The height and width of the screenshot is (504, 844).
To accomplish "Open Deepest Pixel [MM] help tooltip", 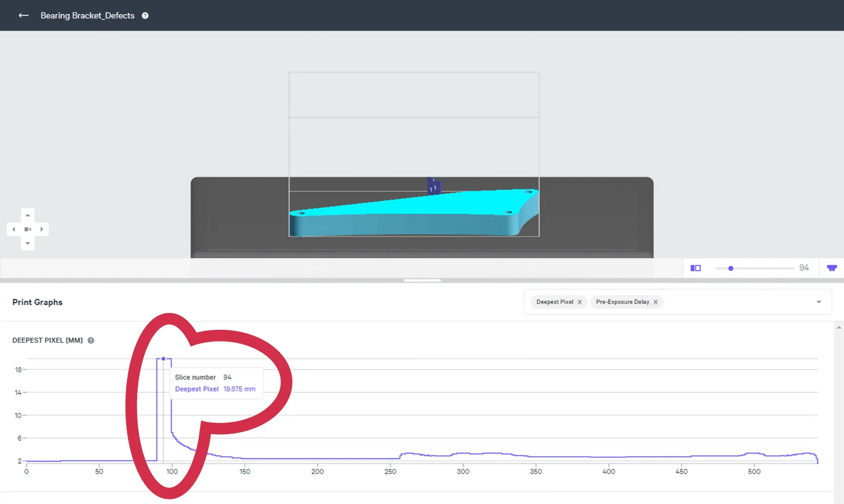I will [91, 340].
